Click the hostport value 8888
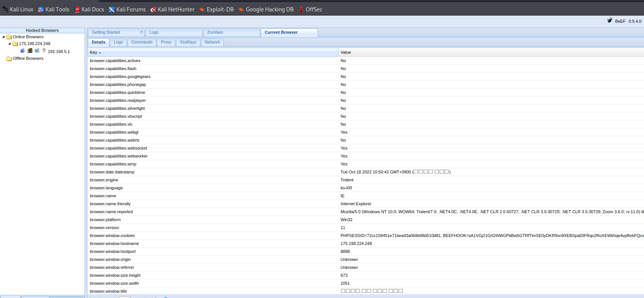Image resolution: width=644 pixels, height=298 pixels. point(345,251)
